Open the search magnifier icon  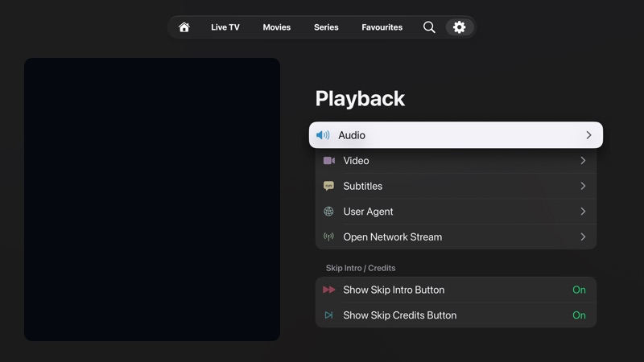429,27
